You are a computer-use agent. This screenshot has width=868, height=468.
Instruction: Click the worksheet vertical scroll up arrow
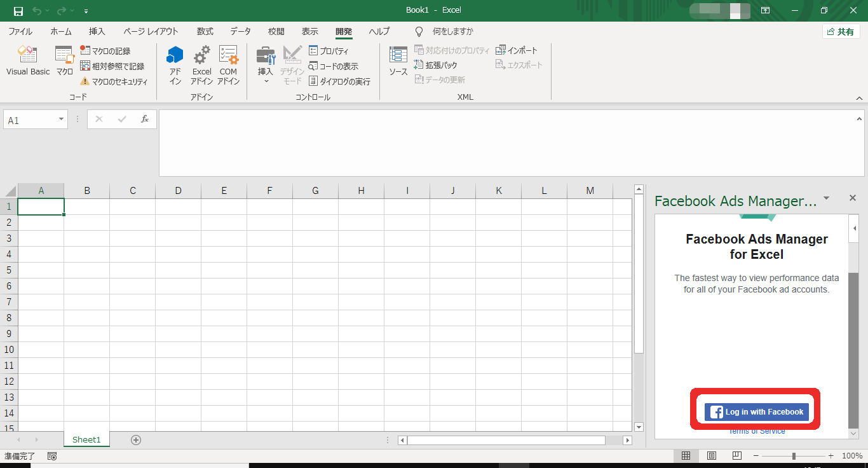(x=639, y=189)
